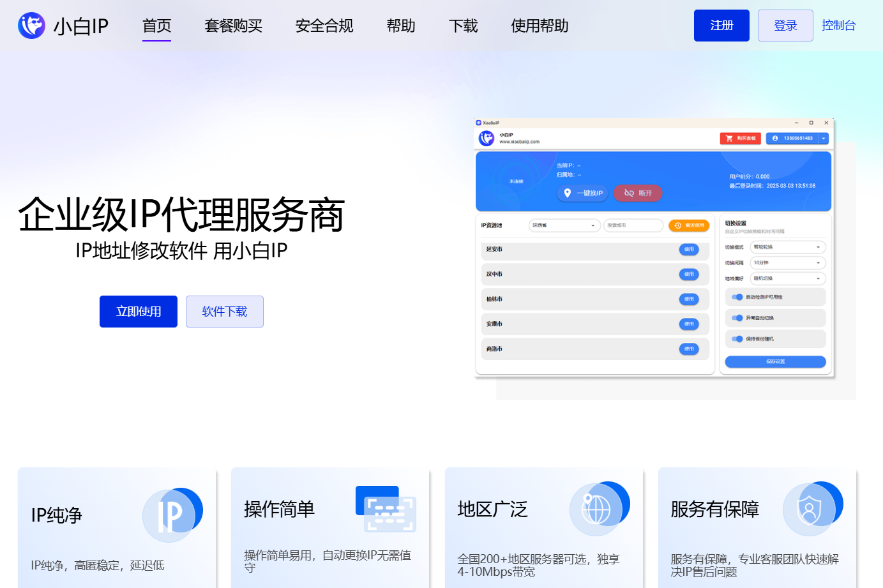
Task: Click the 小白IP fox logo in header
Action: pos(31,26)
